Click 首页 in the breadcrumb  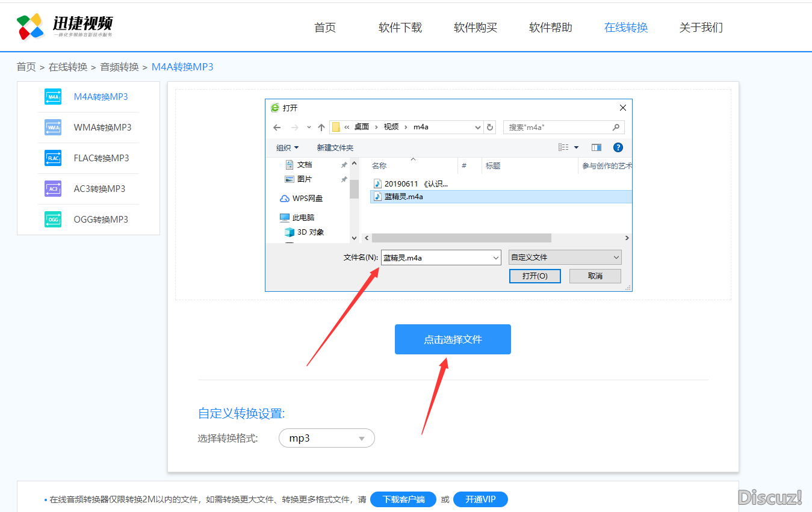tap(26, 67)
